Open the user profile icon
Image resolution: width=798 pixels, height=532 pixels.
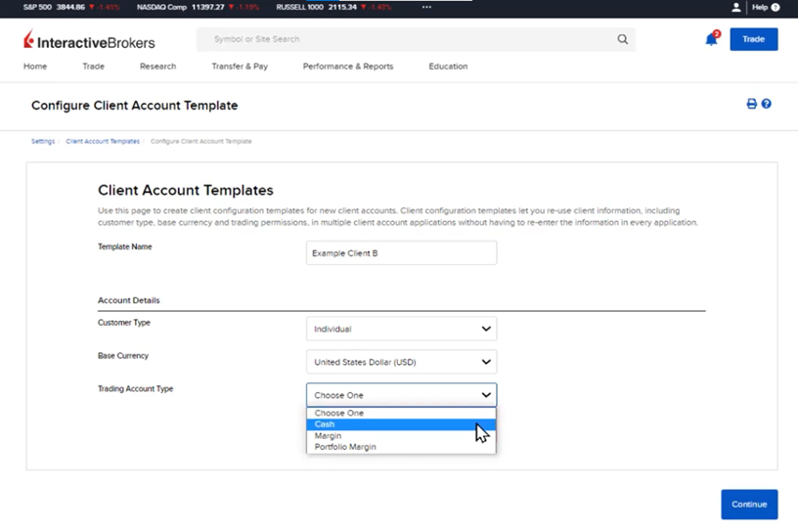(x=735, y=7)
